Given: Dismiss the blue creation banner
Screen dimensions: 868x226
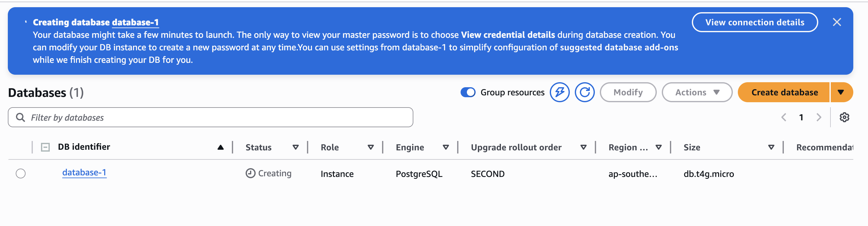Looking at the screenshot, I should [x=837, y=22].
